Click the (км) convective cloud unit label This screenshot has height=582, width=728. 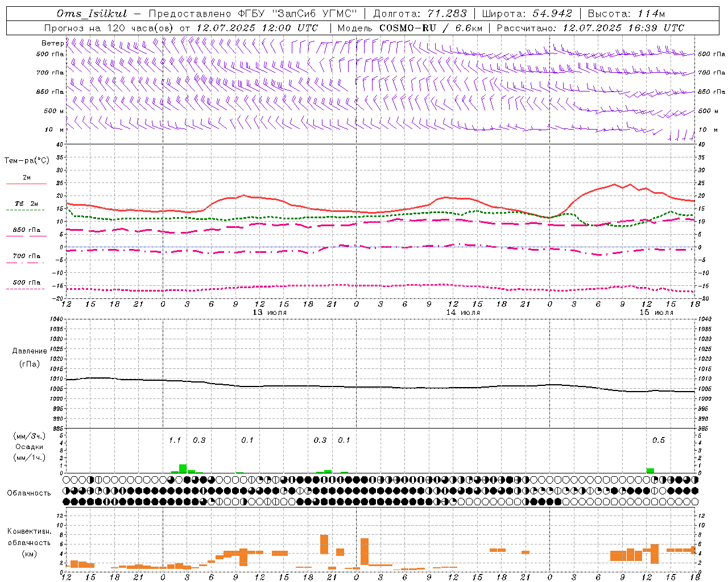29,554
